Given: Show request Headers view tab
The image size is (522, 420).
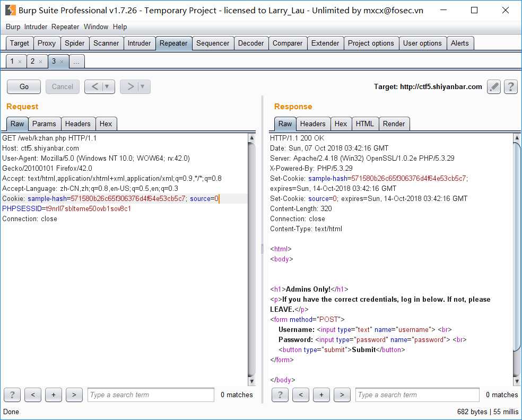Looking at the screenshot, I should point(78,124).
